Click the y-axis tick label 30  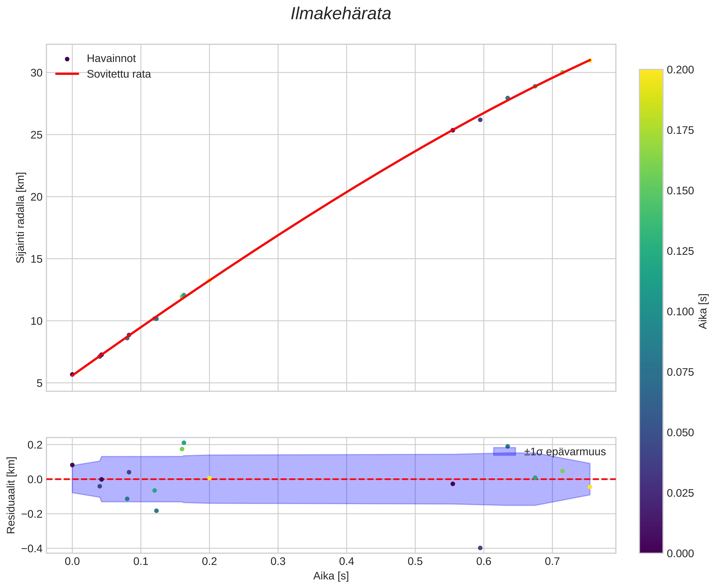coord(36,73)
